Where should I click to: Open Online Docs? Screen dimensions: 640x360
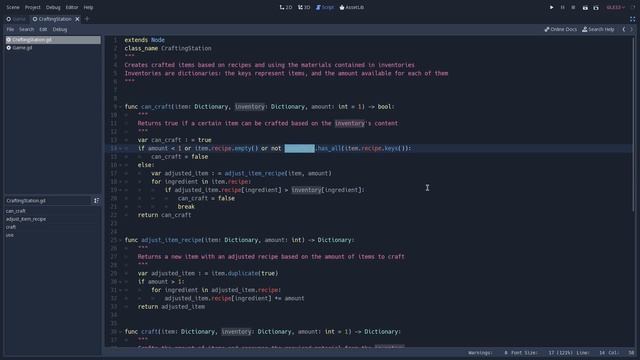tap(560, 29)
